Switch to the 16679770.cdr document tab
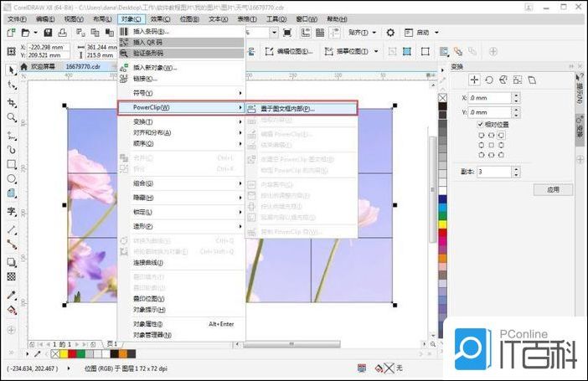The width and height of the screenshot is (588, 381). coord(83,66)
